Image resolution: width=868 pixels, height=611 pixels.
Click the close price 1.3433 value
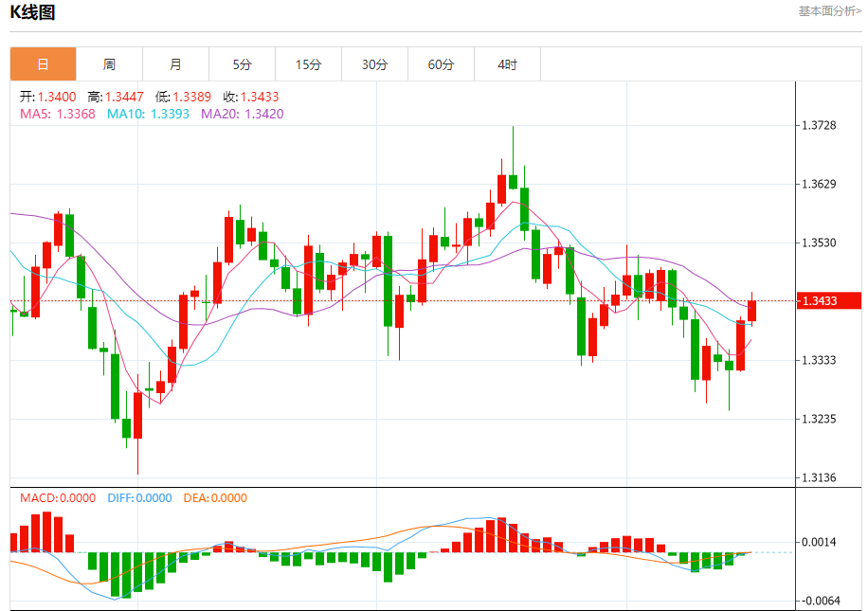(x=260, y=97)
